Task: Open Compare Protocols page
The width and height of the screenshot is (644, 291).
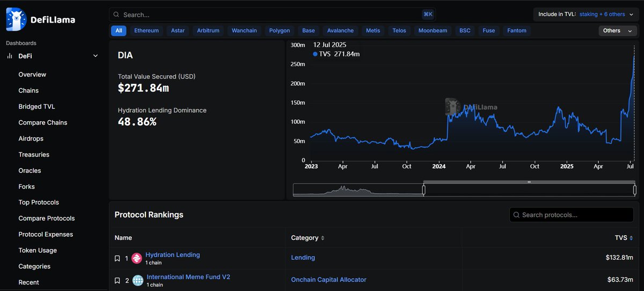Action: 47,219
